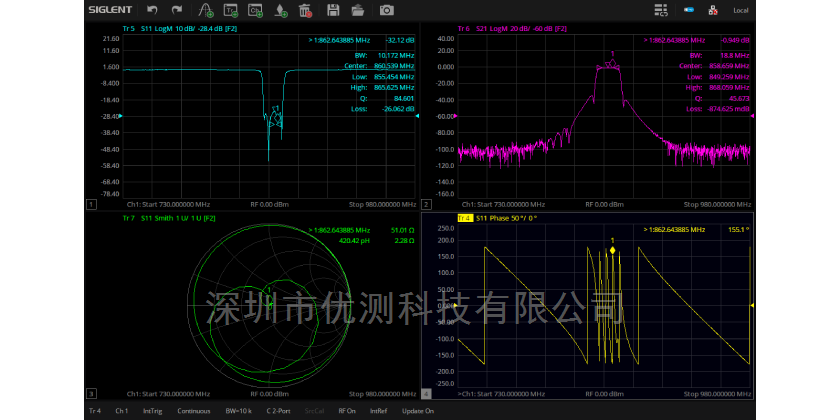Click IntRef in the status bar
Viewport: 840px width, 420px height.
(378, 411)
